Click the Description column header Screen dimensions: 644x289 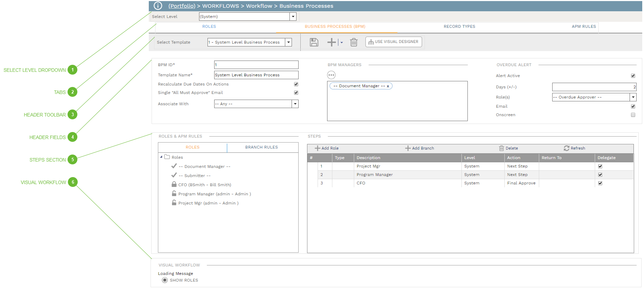click(x=407, y=158)
